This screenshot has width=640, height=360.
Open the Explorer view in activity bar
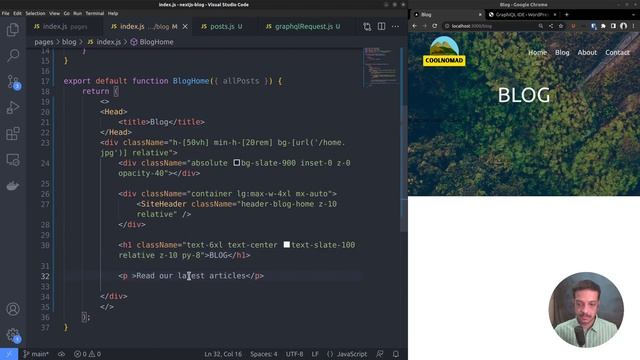tap(13, 29)
